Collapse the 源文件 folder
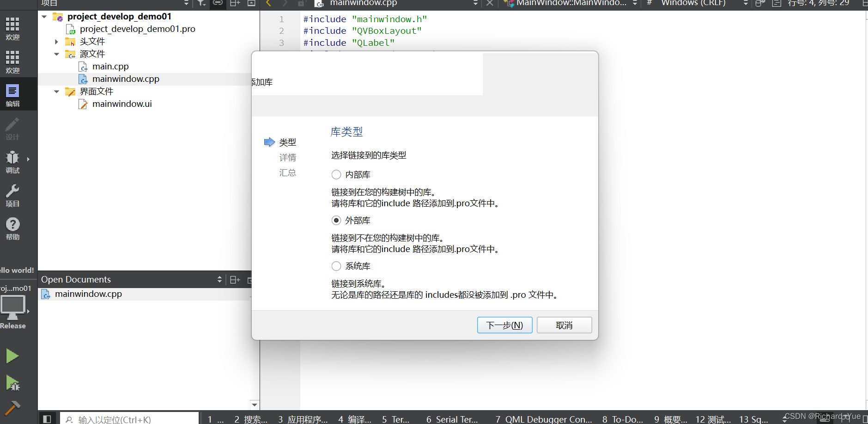Viewport: 868px width, 424px height. [x=56, y=54]
